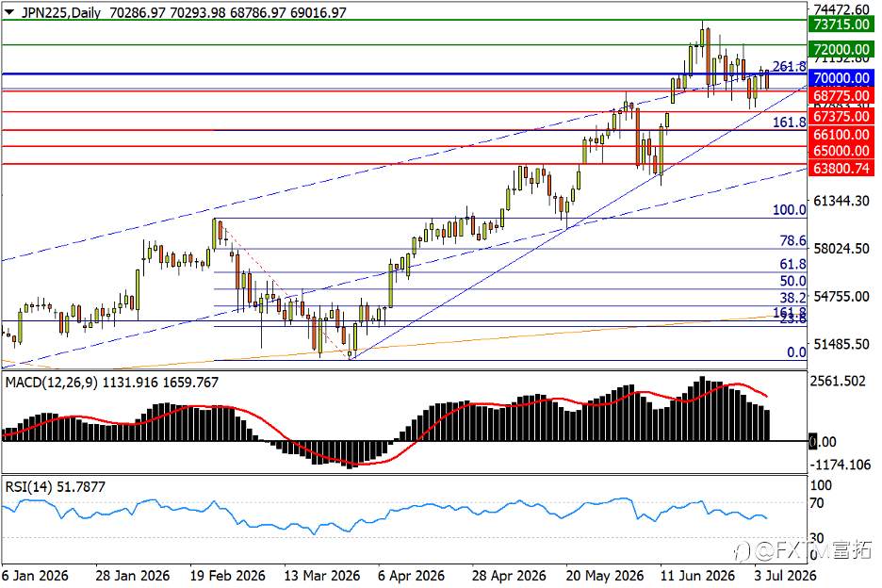Click the 20 May 2026 date label
Screen dimensions: 882x588
(x=605, y=576)
